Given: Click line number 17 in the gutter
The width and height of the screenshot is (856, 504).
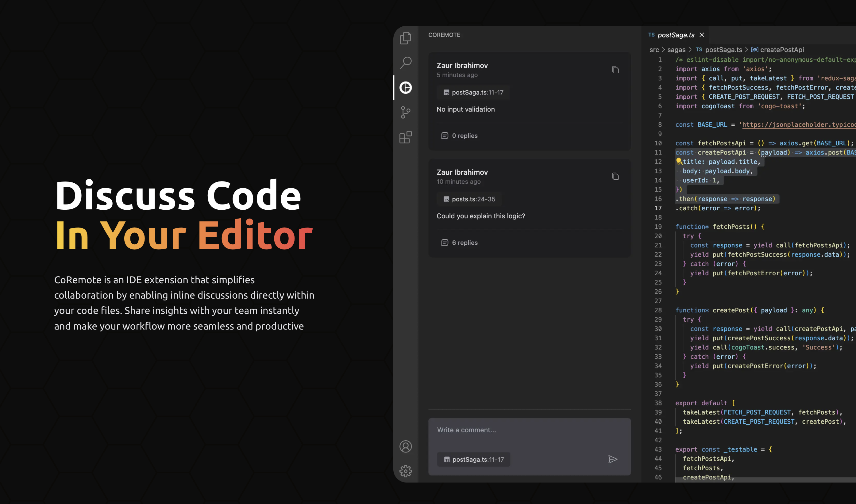Looking at the screenshot, I should [658, 208].
